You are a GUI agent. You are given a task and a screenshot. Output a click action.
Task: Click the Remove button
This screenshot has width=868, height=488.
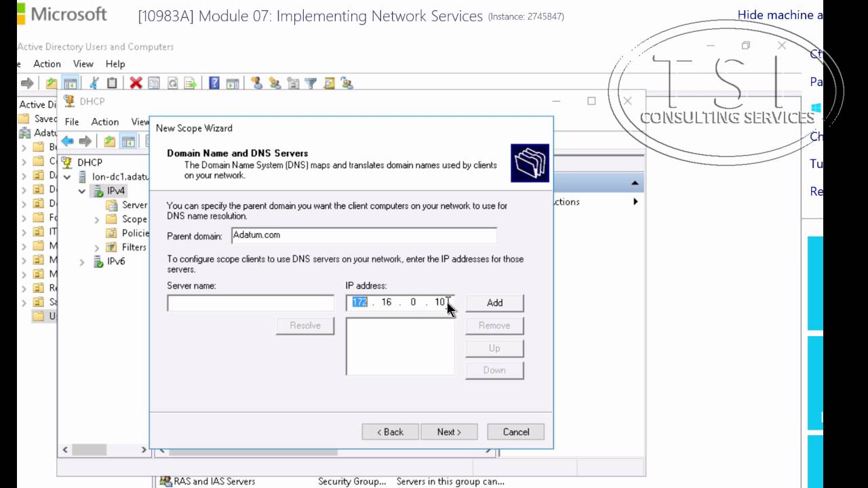494,326
